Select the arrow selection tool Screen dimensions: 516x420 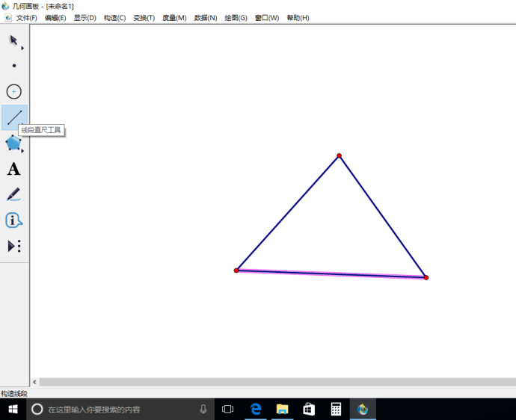[13, 40]
